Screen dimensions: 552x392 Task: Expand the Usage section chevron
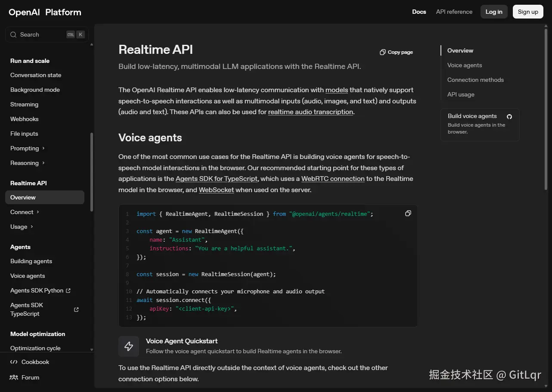click(x=32, y=227)
